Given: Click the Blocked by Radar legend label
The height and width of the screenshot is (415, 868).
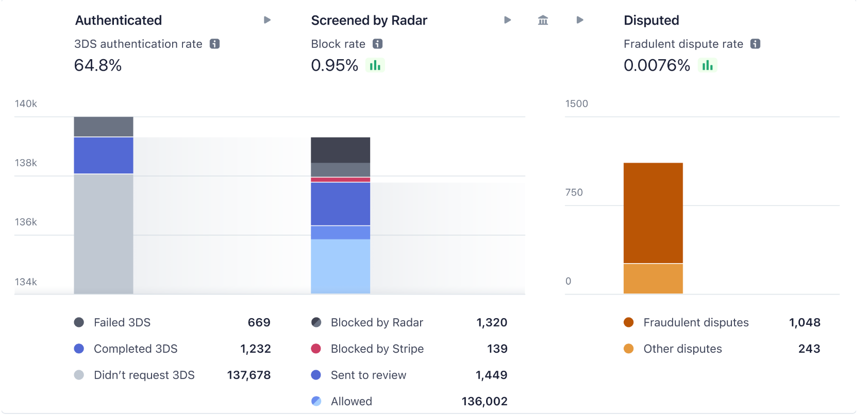Looking at the screenshot, I should click(377, 323).
